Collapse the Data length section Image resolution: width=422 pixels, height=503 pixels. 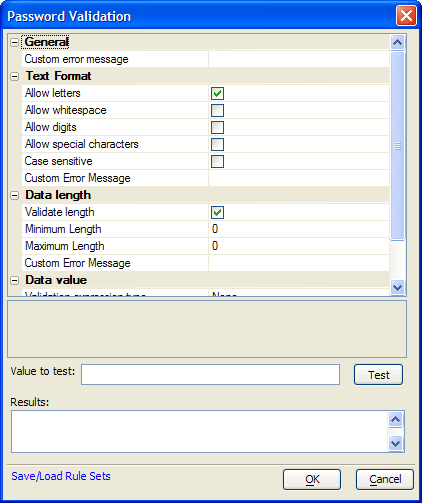14,195
